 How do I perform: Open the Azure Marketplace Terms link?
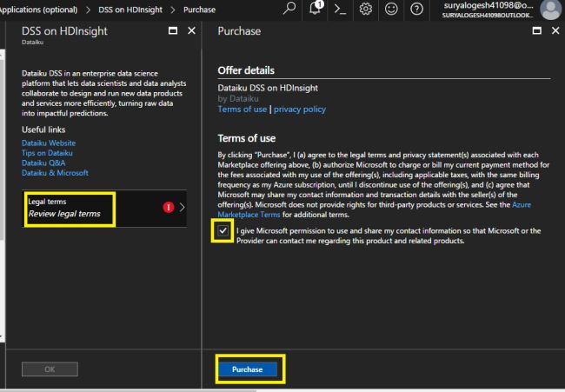[374, 209]
